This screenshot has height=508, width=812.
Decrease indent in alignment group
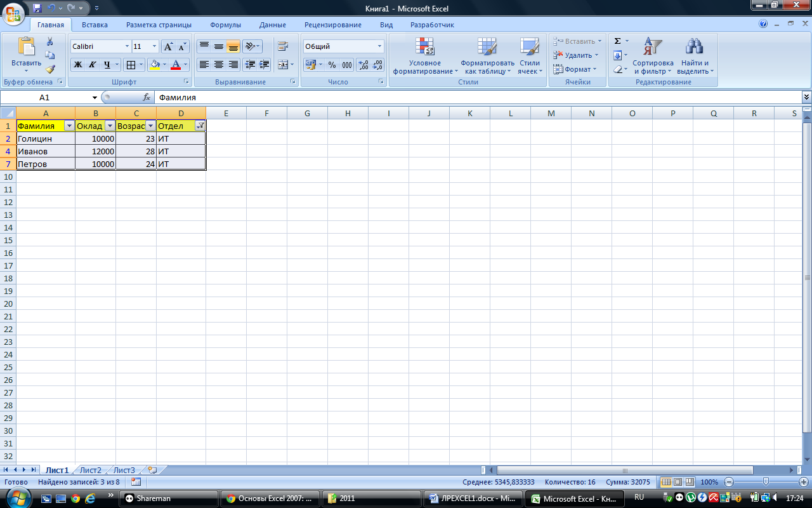coord(250,65)
